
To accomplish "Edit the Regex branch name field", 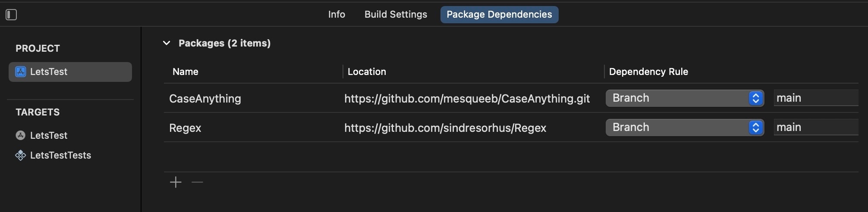I will pos(815,128).
